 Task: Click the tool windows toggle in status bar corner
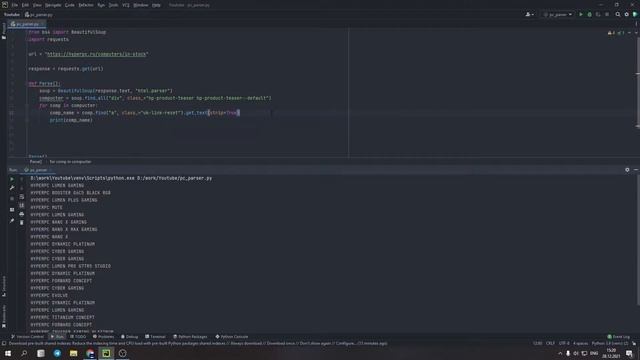3,344
